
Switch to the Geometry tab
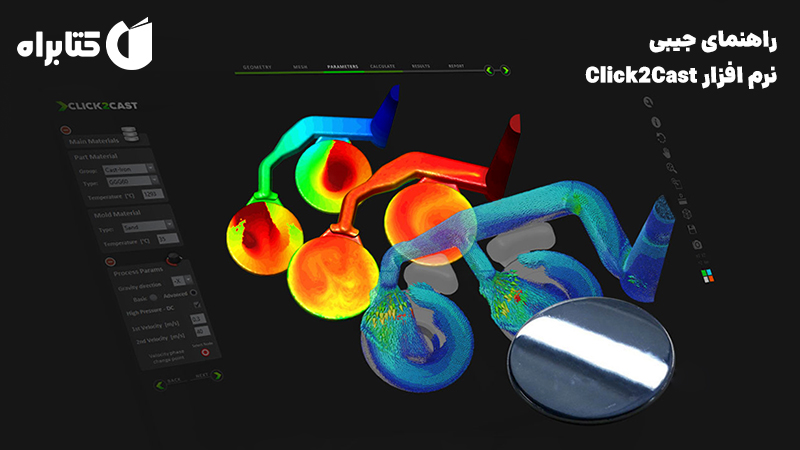coord(258,67)
